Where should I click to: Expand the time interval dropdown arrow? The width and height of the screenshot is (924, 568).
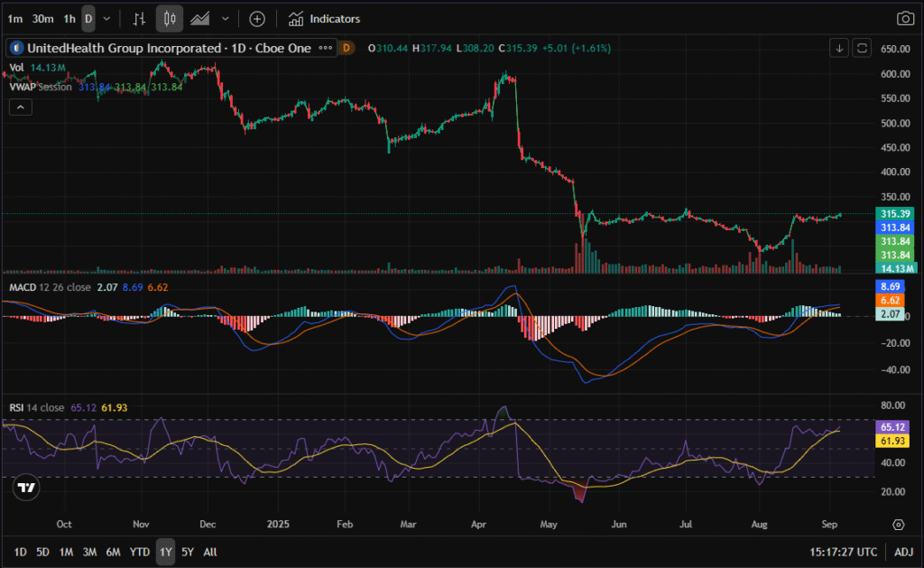[x=107, y=18]
